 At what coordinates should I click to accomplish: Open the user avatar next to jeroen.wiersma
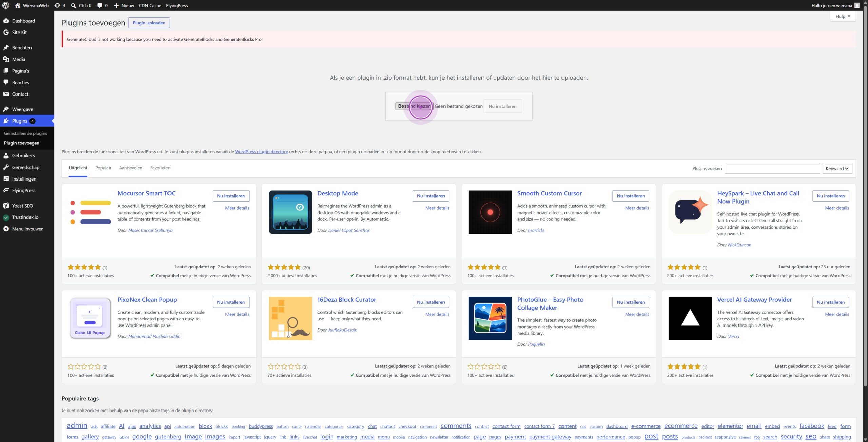857,5
